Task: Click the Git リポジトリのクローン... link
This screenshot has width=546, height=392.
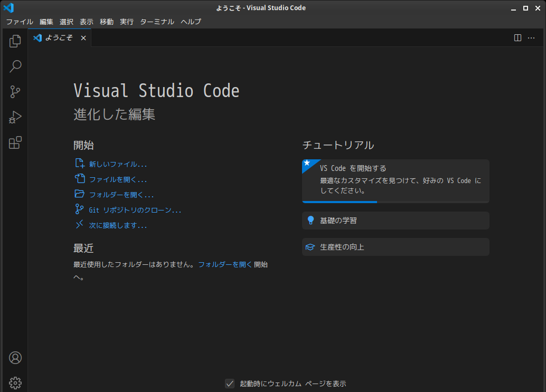Action: click(135, 210)
